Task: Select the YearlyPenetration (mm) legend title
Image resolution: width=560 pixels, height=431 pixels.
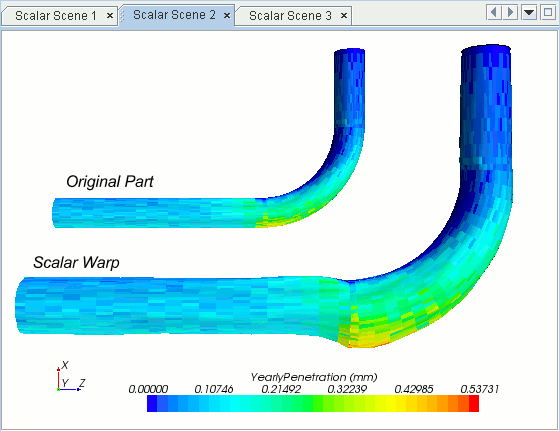Action: click(x=314, y=377)
